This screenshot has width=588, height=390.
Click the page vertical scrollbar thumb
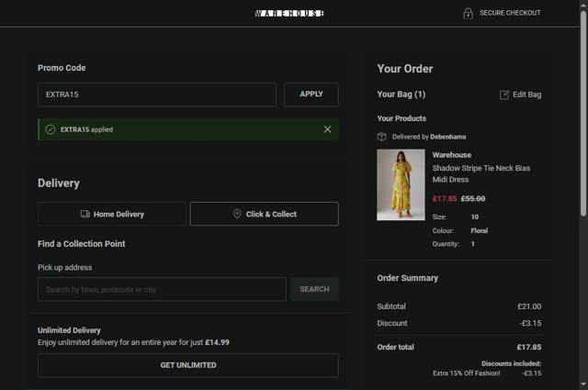point(583,114)
